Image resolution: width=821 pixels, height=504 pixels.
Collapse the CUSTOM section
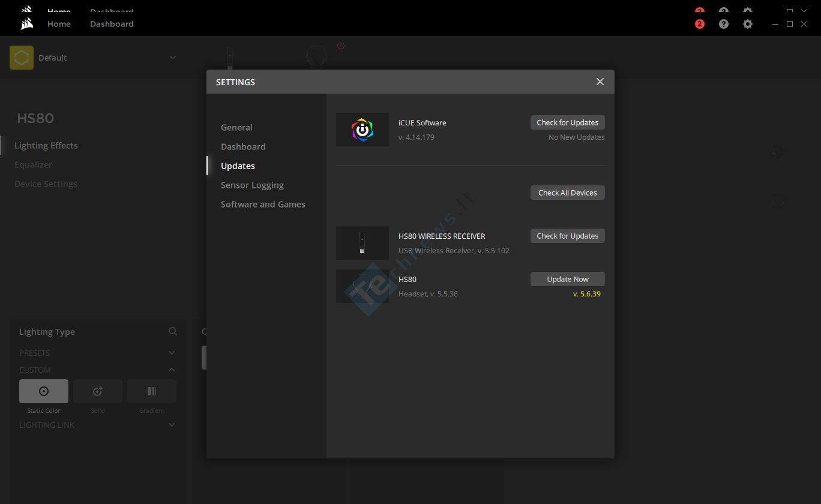pyautogui.click(x=172, y=370)
